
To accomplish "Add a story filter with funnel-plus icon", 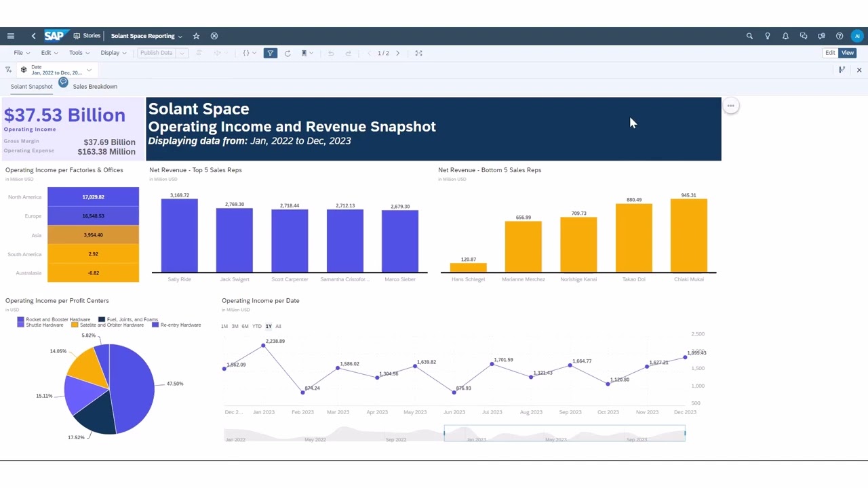I will (8, 70).
